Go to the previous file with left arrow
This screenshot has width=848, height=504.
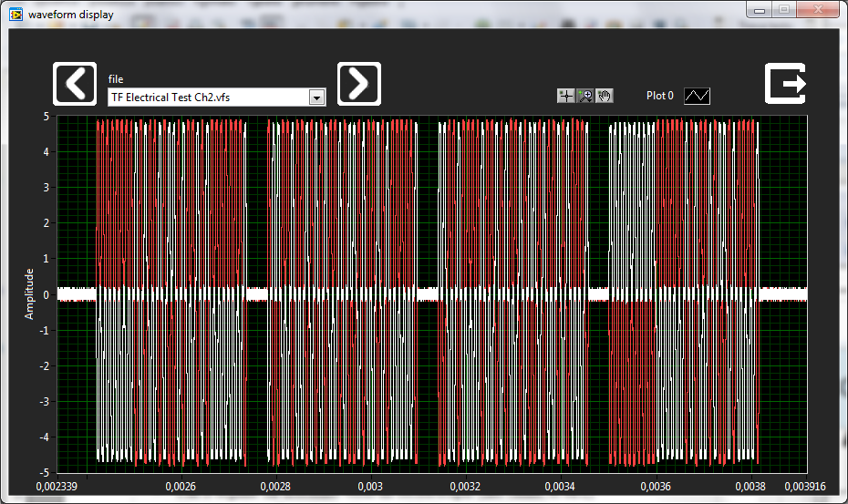pos(75,84)
